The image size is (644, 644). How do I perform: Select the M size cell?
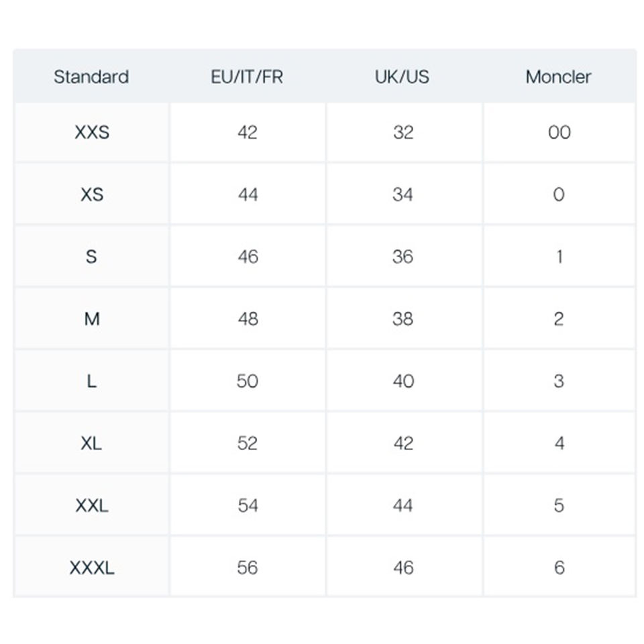point(92,319)
